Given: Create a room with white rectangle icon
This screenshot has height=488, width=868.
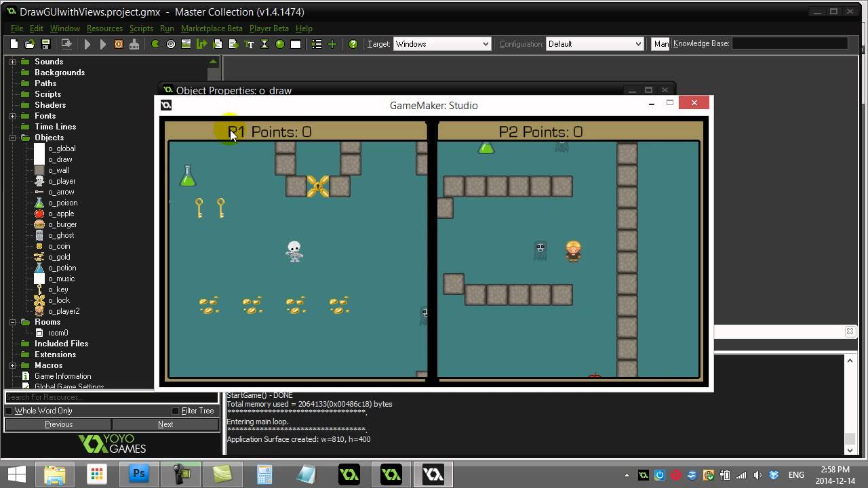Looking at the screenshot, I should 296,44.
